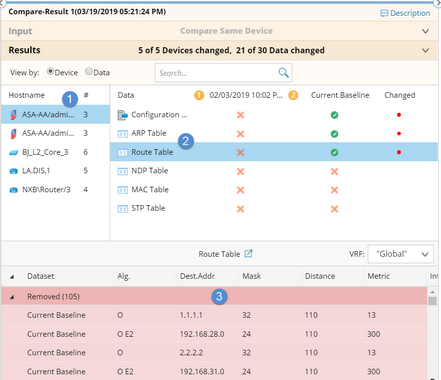Click the ARP Table icon
This screenshot has height=380, width=441.
(122, 134)
